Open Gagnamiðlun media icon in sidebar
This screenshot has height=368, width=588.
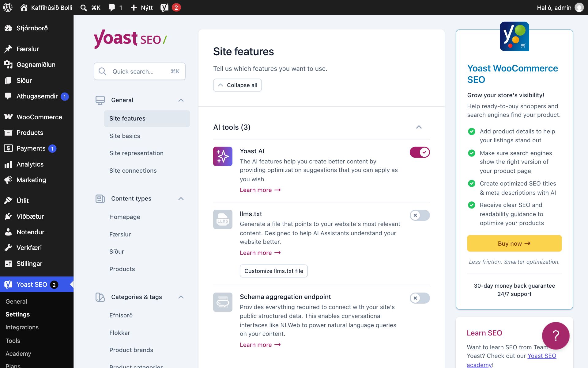click(8, 64)
